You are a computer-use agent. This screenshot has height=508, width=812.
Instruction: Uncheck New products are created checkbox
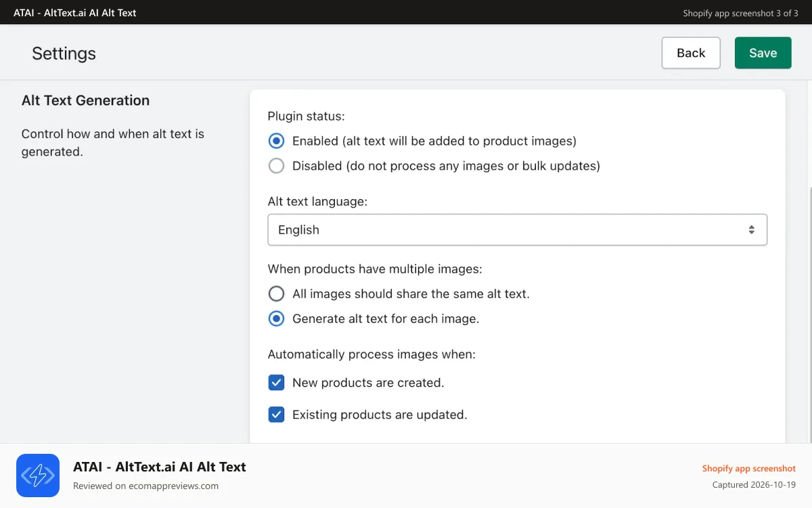pos(276,383)
